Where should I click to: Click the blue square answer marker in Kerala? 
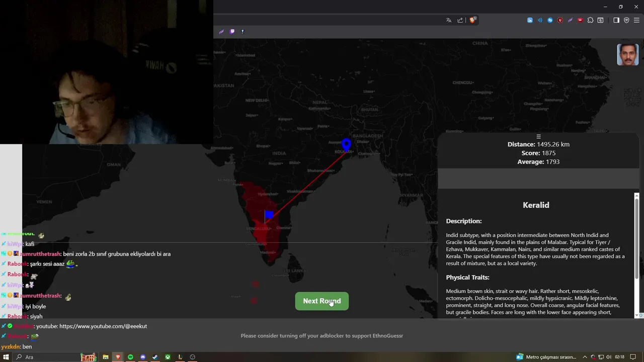[269, 215]
